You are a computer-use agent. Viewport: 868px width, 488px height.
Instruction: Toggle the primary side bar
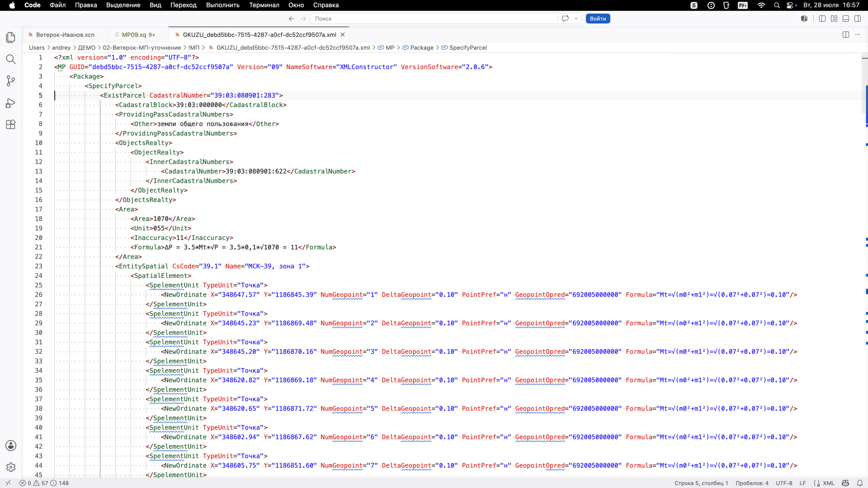[x=822, y=19]
